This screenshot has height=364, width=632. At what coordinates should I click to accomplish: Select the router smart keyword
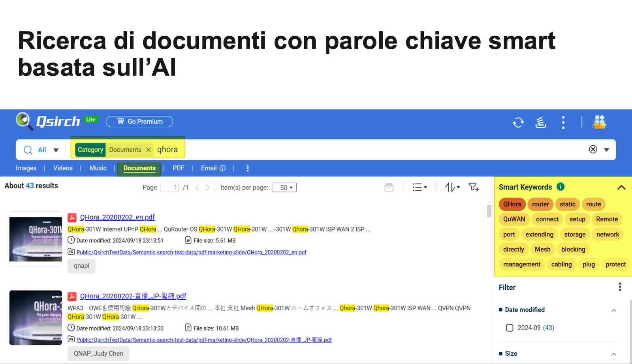click(540, 204)
